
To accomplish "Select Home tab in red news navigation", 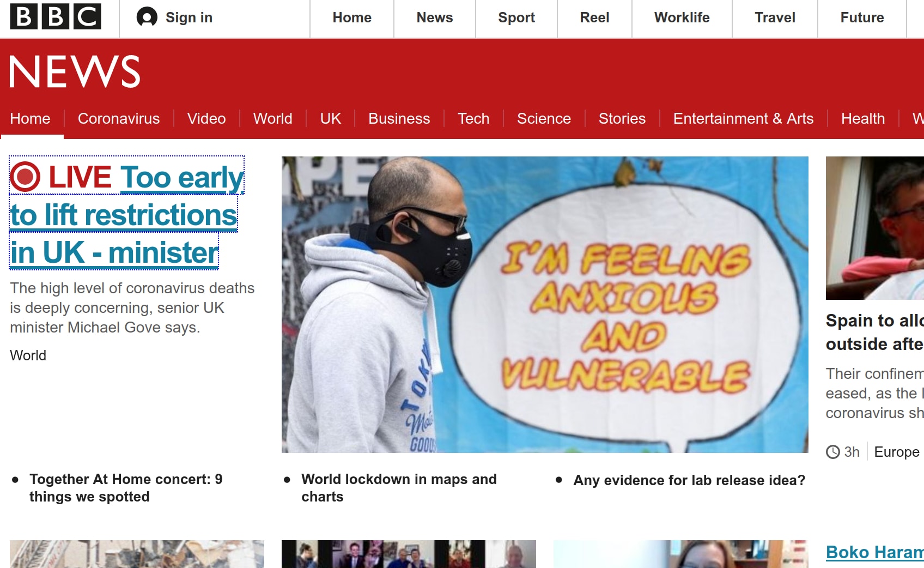I will click(x=30, y=118).
